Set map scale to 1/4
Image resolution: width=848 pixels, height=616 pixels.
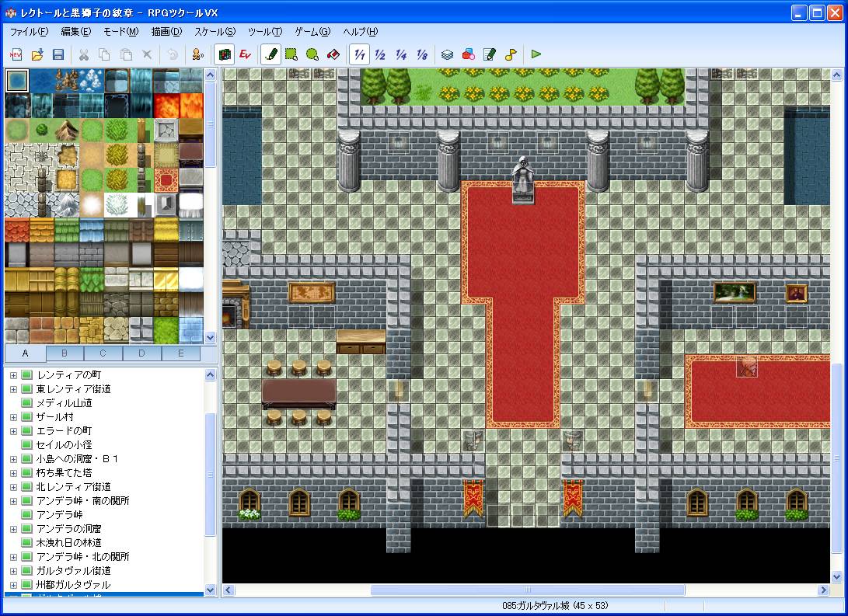(x=401, y=54)
